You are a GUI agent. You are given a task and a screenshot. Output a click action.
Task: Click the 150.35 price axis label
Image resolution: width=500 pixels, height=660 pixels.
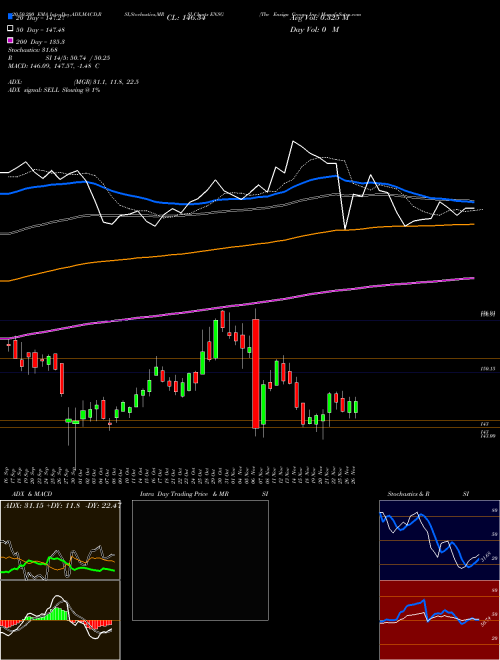click(487, 369)
